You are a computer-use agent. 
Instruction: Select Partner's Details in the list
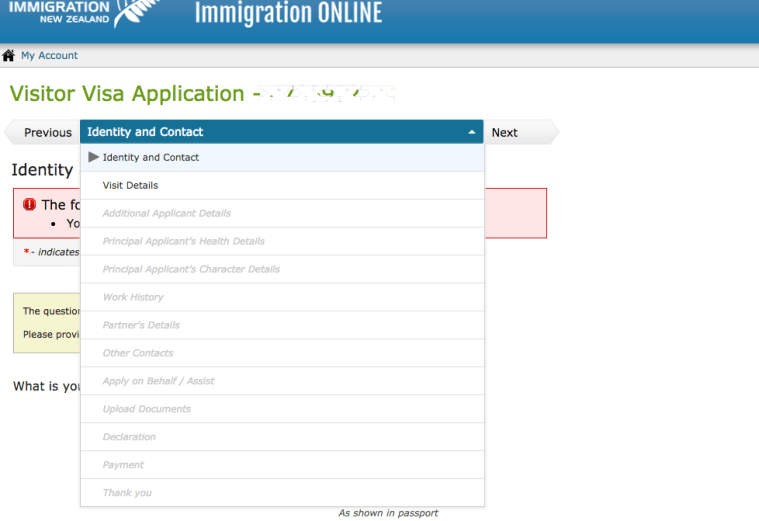coord(141,325)
